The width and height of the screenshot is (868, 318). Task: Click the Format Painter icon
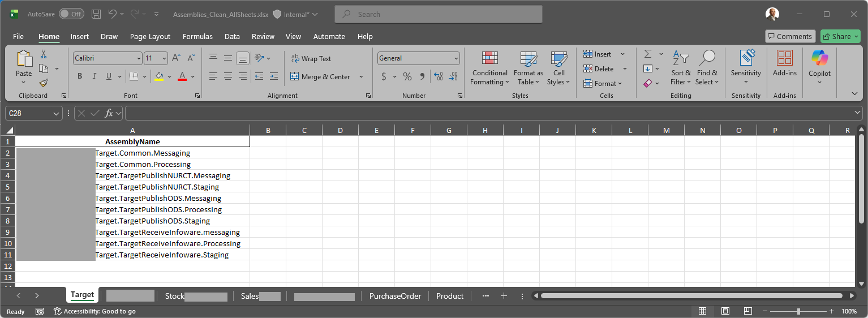44,83
